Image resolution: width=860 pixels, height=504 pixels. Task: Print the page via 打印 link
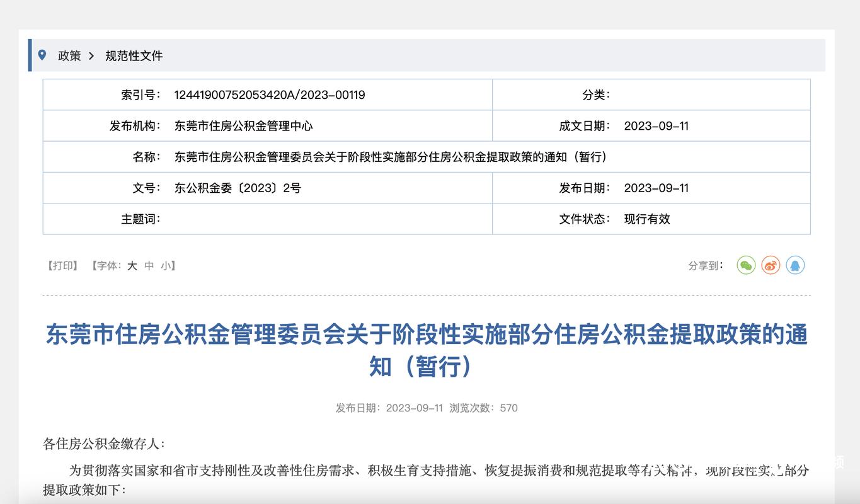click(63, 266)
